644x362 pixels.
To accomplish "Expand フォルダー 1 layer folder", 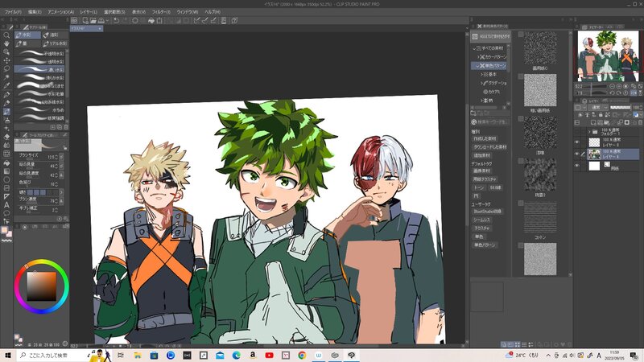I will point(589,132).
